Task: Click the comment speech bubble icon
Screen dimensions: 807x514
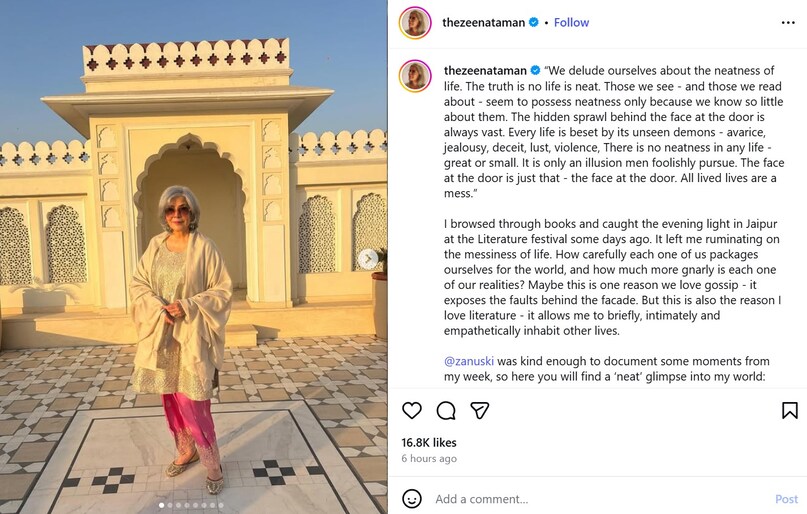Action: 446,410
